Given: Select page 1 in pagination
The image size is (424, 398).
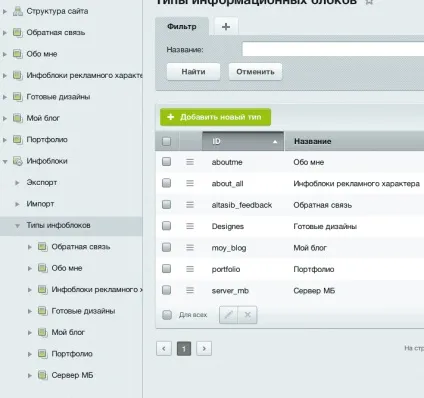Looking at the screenshot, I should click(184, 349).
